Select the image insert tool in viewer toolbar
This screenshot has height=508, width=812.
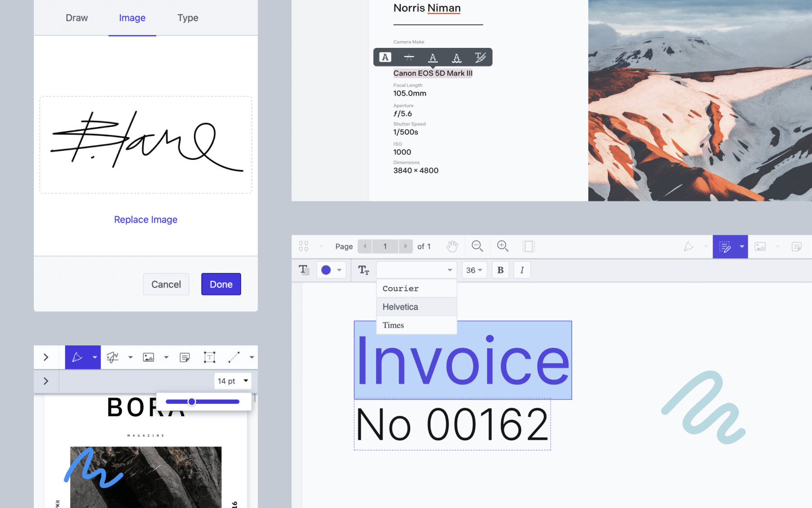tap(760, 247)
